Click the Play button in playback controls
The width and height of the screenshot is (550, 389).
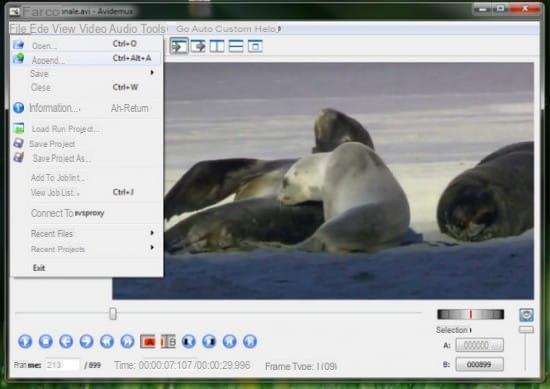point(25,341)
